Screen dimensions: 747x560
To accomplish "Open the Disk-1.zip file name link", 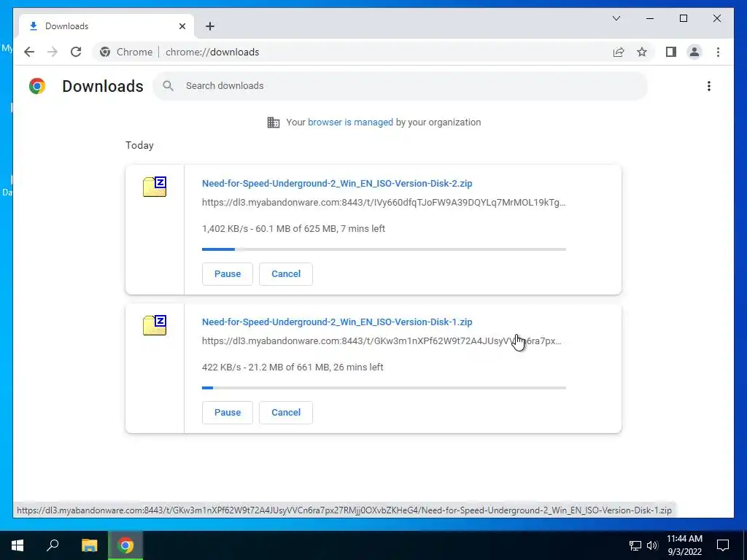I will tap(337, 322).
